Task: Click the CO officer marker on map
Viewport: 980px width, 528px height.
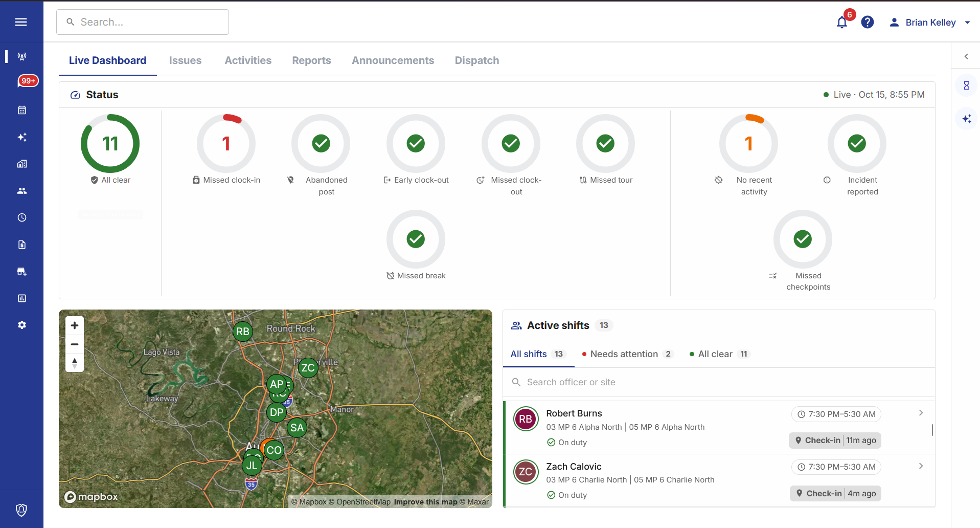Action: [x=274, y=450]
